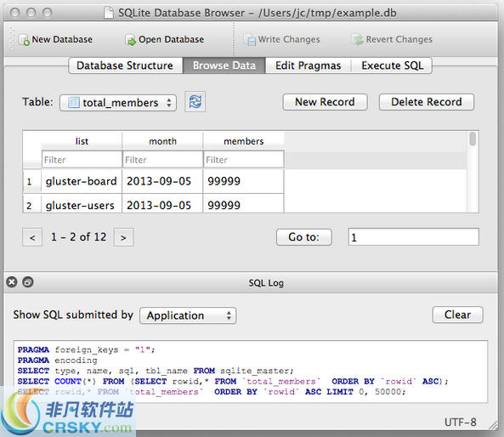Click the Delete Record button

(426, 102)
